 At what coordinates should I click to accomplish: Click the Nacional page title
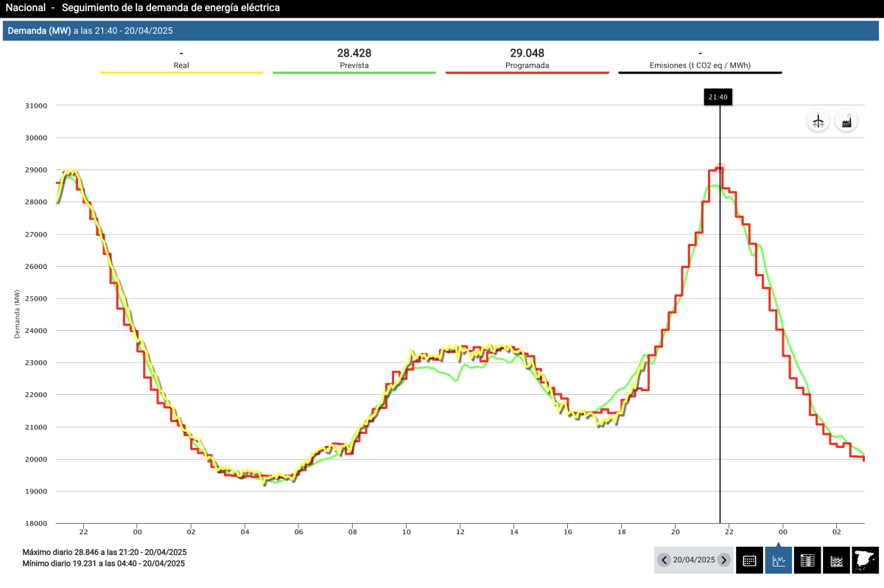(x=25, y=8)
